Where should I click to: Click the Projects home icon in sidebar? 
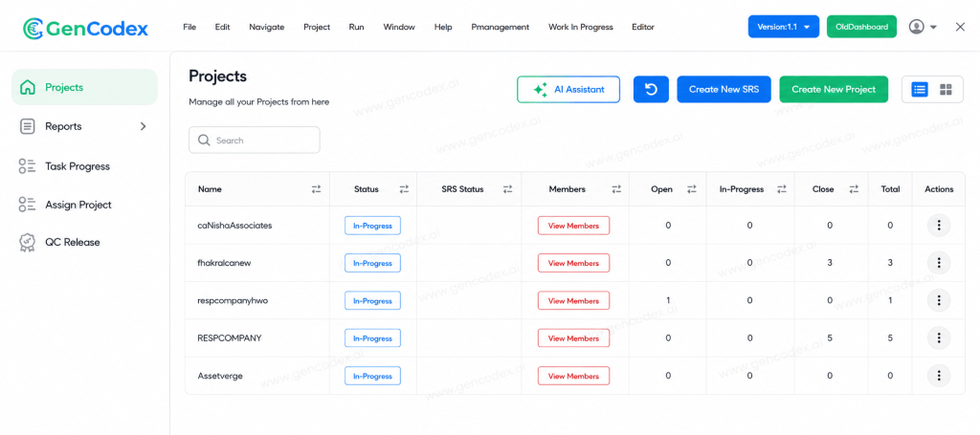(28, 87)
